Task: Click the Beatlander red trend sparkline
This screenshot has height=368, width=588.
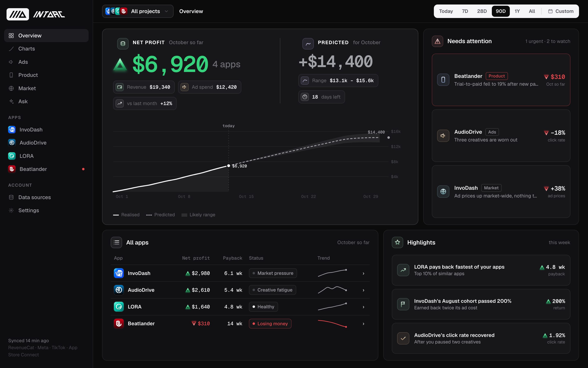Action: 332,324
